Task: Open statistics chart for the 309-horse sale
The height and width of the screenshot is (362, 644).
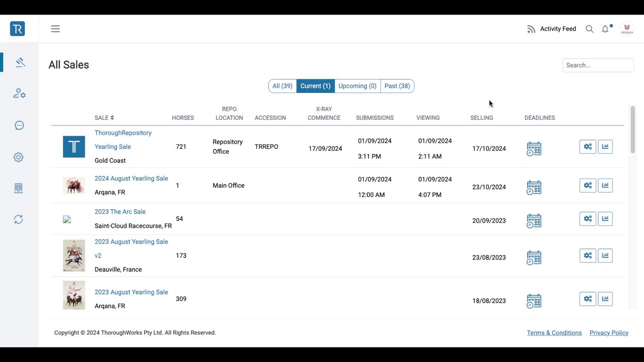Action: (x=605, y=299)
